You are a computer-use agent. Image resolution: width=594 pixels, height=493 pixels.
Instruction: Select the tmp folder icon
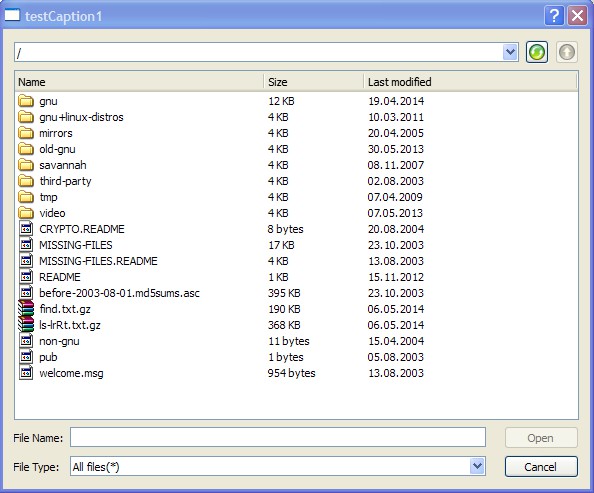point(26,197)
